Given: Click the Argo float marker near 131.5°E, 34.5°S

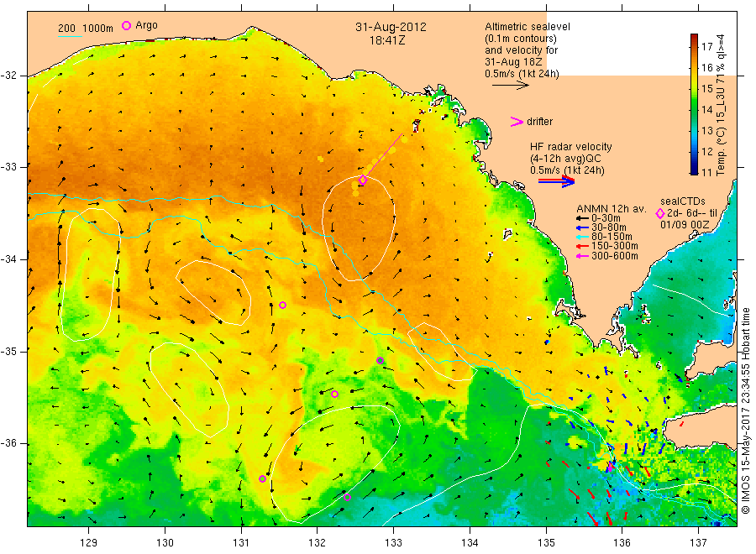Looking at the screenshot, I should 283,305.
